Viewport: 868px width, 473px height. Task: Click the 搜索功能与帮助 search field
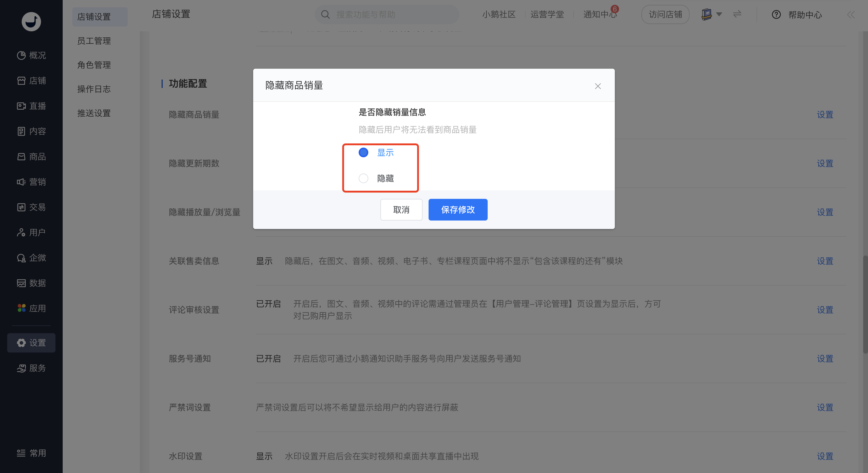[x=386, y=14]
